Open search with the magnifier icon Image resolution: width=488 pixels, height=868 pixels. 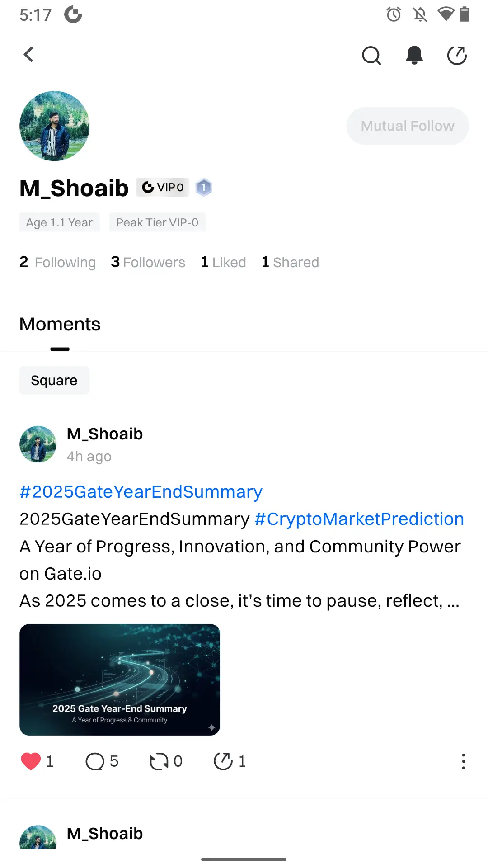pos(371,56)
